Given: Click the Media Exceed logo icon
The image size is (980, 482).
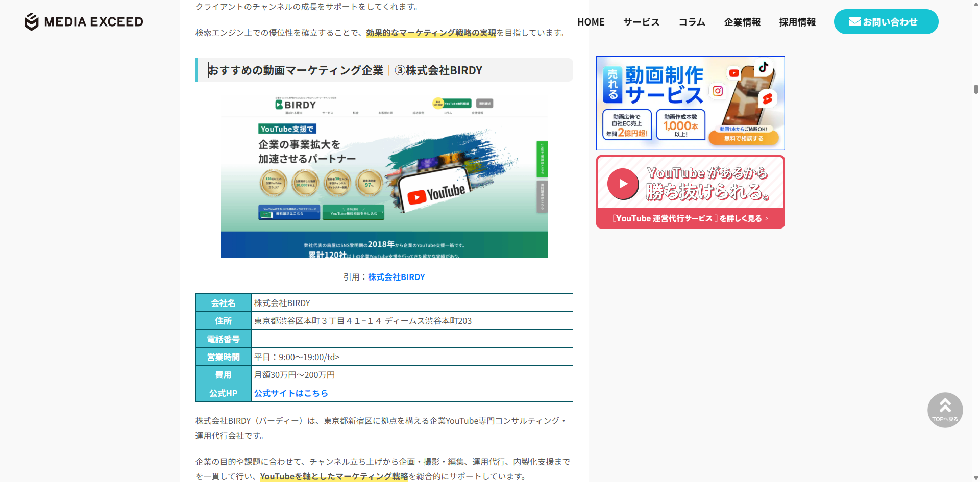Looking at the screenshot, I should point(32,22).
